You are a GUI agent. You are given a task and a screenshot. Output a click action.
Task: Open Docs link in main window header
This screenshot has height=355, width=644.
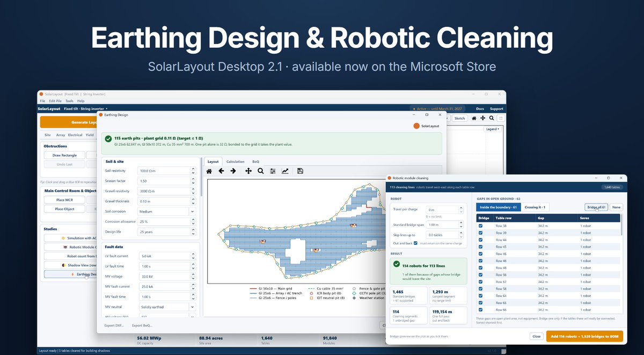click(x=480, y=108)
